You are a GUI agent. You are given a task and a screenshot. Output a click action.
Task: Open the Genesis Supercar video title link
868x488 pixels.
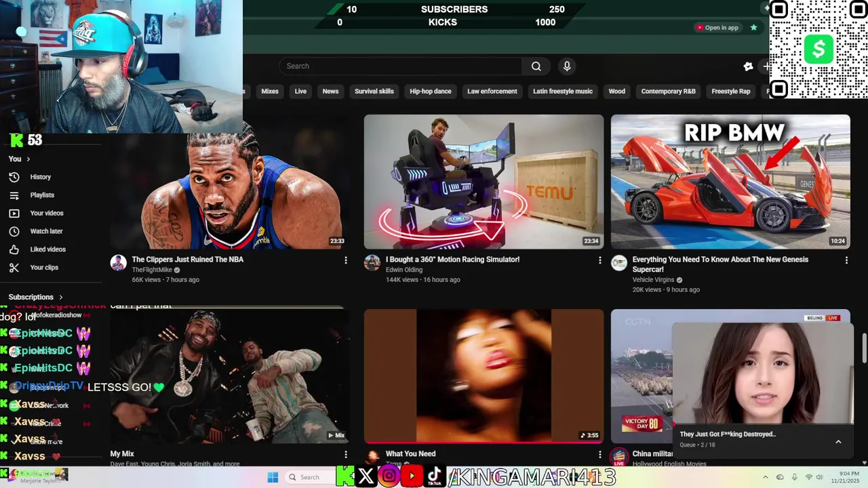pos(720,264)
